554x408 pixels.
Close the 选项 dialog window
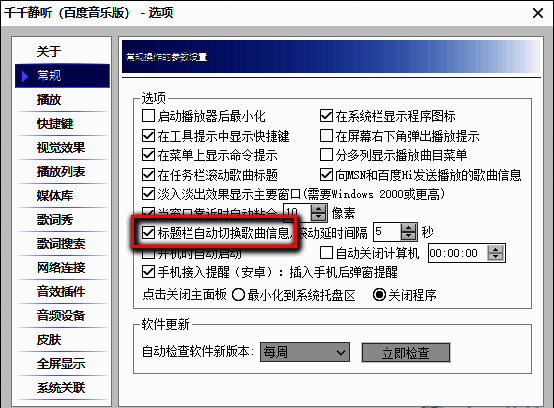pyautogui.click(x=538, y=13)
